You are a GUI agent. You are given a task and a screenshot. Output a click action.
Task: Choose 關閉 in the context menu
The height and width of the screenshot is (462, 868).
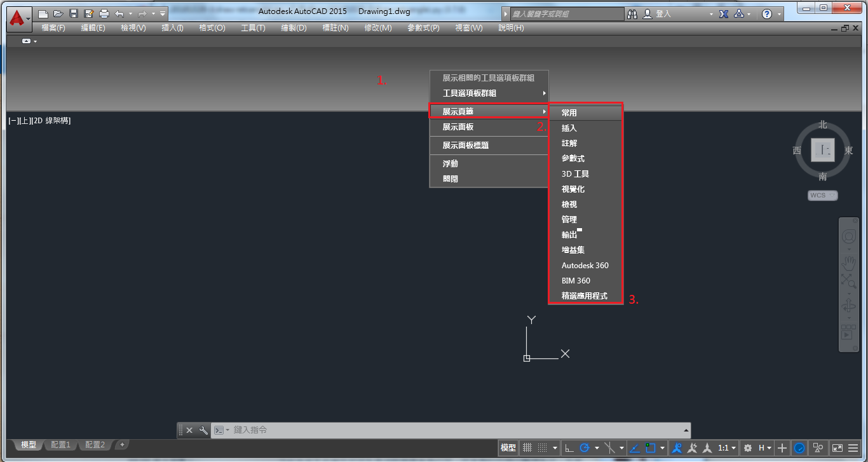click(451, 179)
